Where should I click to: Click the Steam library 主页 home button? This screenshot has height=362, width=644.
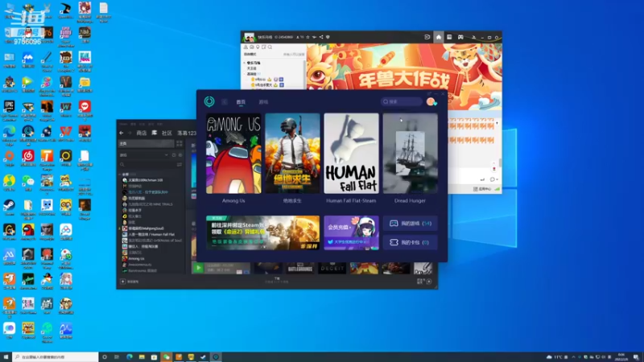click(147, 144)
